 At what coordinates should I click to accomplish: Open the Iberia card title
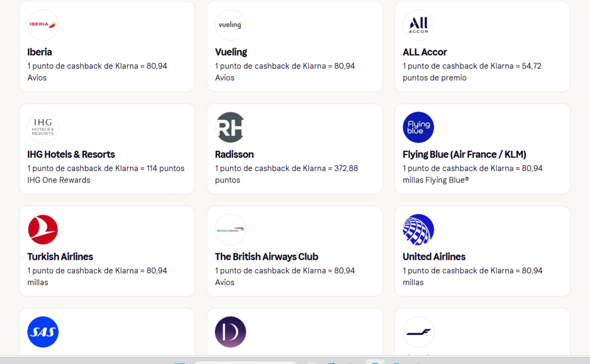[40, 52]
